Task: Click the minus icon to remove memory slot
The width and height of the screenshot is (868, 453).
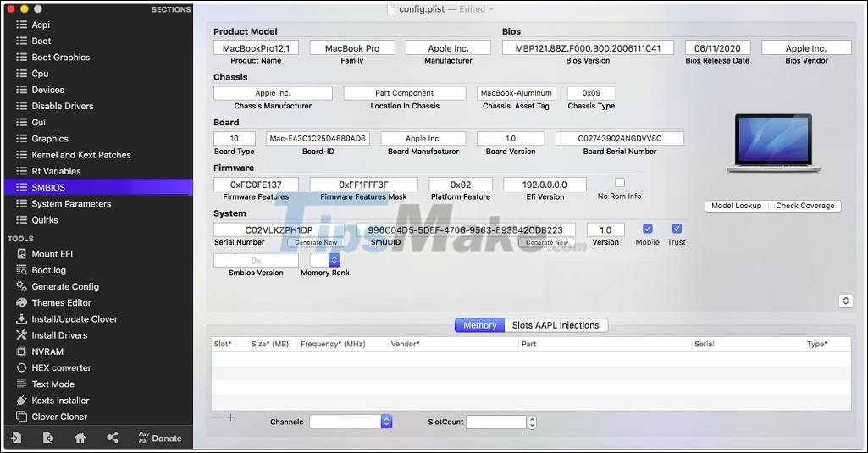Action: coord(217,417)
